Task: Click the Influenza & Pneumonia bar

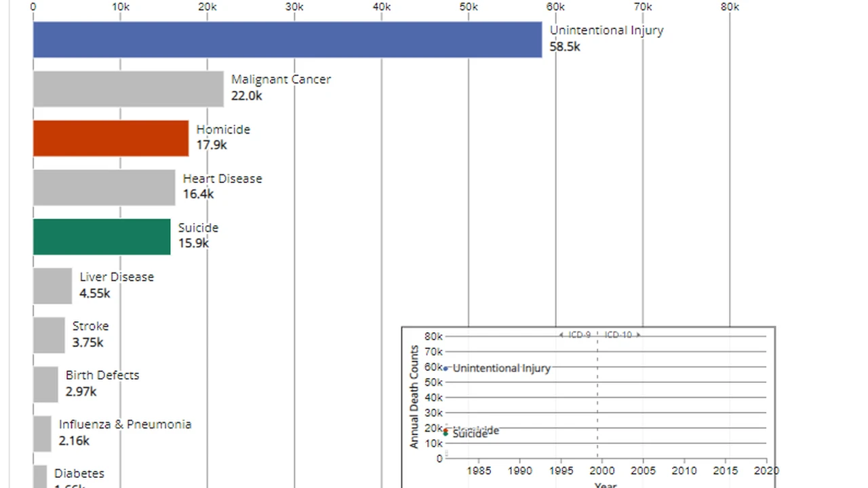Action: point(42,434)
